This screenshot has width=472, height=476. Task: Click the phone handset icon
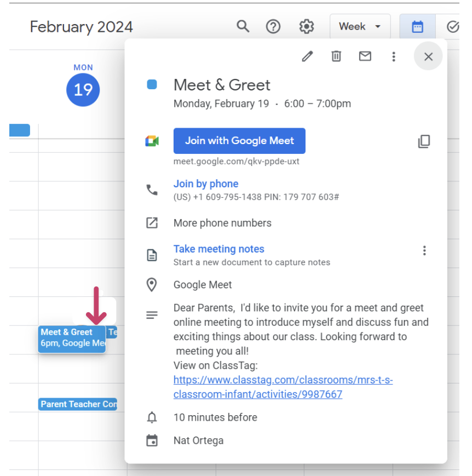pyautogui.click(x=152, y=190)
